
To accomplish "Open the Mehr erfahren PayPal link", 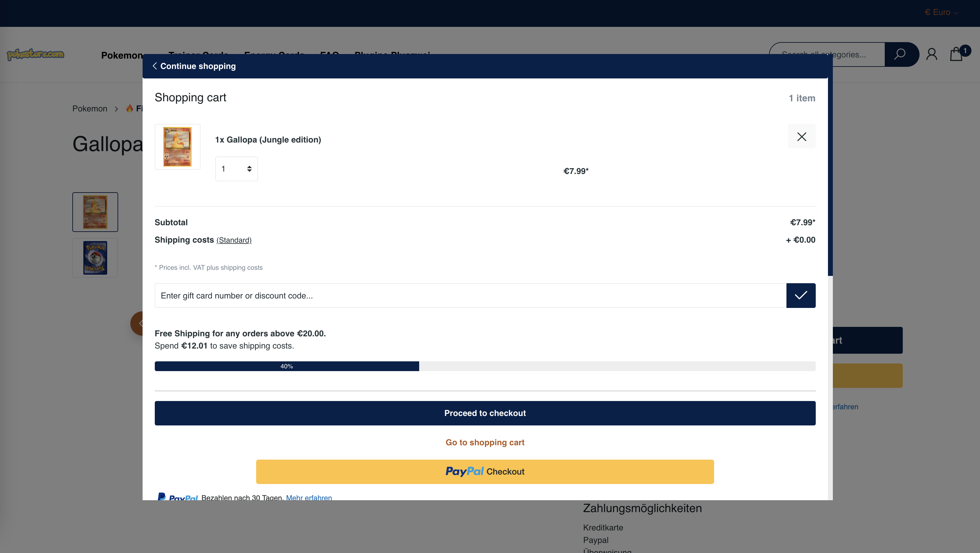I will point(309,497).
